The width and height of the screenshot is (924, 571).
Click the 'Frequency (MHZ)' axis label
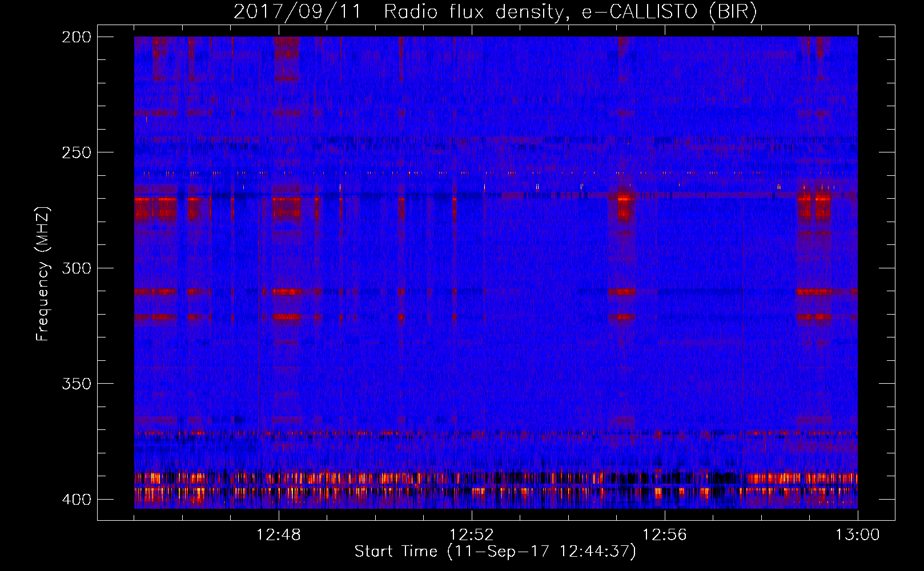click(43, 274)
